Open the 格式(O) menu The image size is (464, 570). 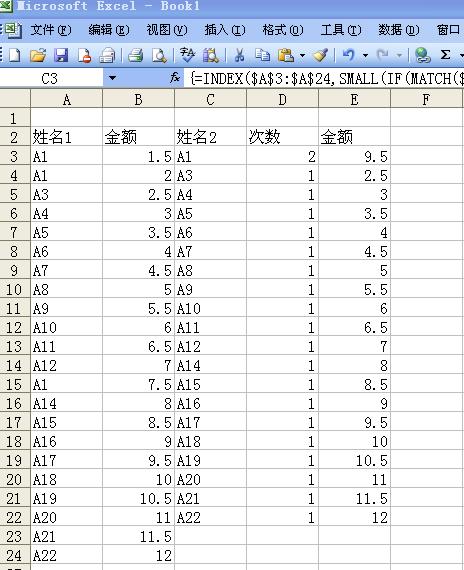point(283,30)
